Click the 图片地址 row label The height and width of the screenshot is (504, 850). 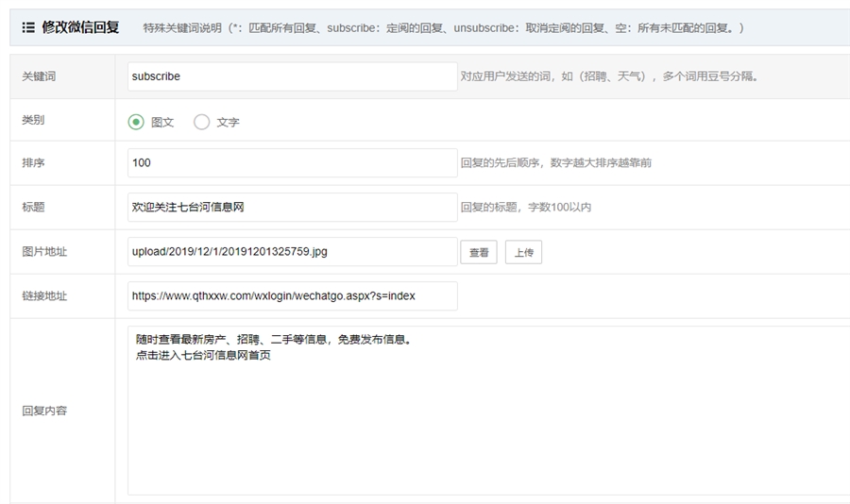[44, 252]
